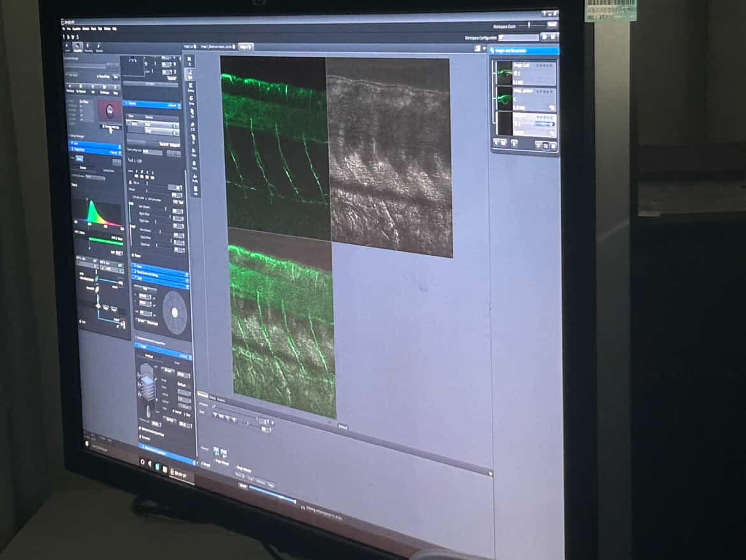The width and height of the screenshot is (746, 560).
Task: Collapse the Images and Documents panel header
Action: [x=524, y=50]
